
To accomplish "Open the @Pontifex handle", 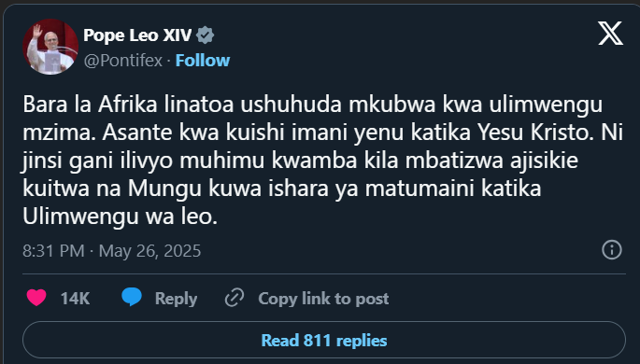I will click(123, 61).
